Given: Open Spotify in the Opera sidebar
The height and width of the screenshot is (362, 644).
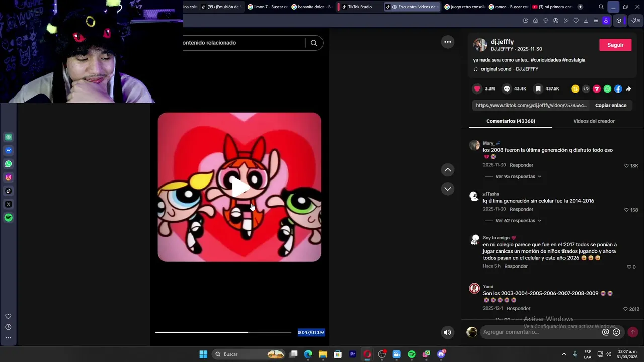Looking at the screenshot, I should 8,218.
